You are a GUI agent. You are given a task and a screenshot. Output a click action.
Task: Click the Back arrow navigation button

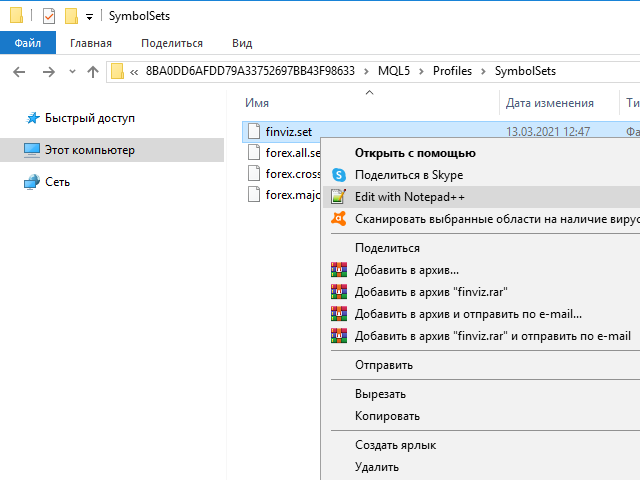20,71
